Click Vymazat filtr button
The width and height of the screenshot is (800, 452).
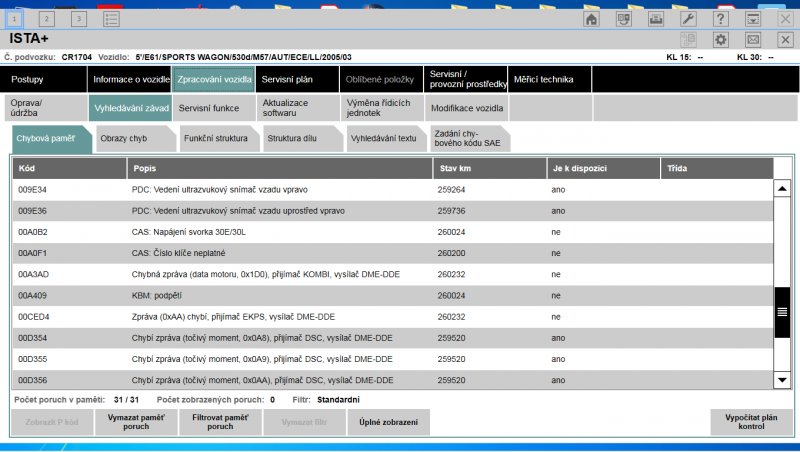[305, 422]
